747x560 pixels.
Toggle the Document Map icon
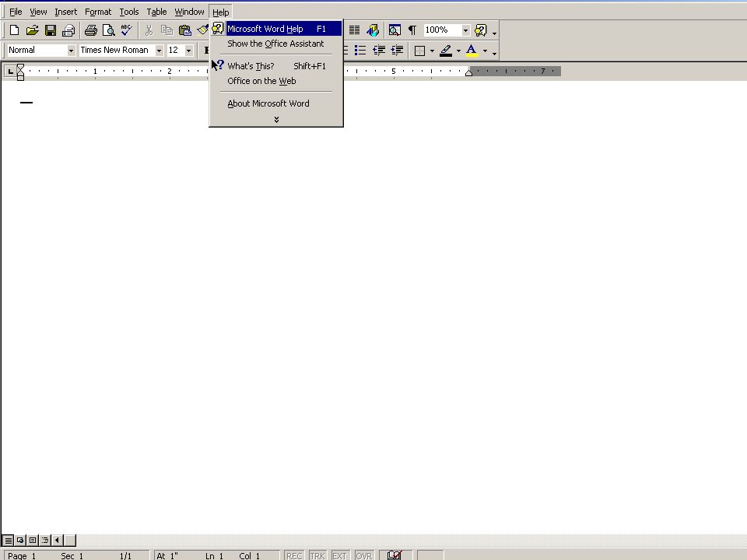click(x=395, y=30)
